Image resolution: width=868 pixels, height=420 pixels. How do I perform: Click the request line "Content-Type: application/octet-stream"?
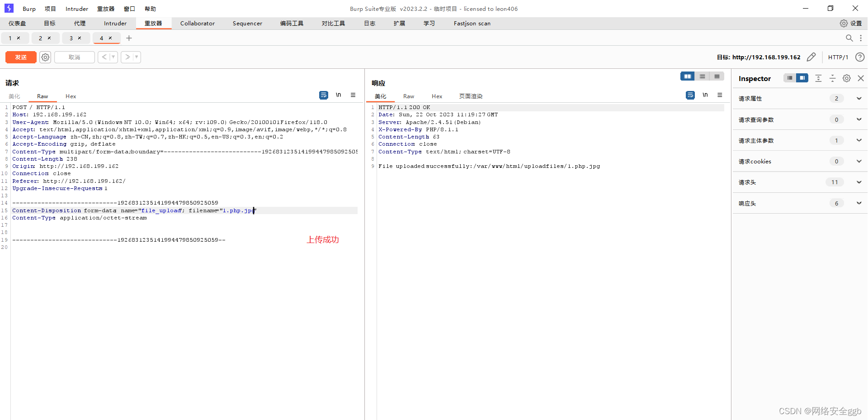tap(80, 218)
